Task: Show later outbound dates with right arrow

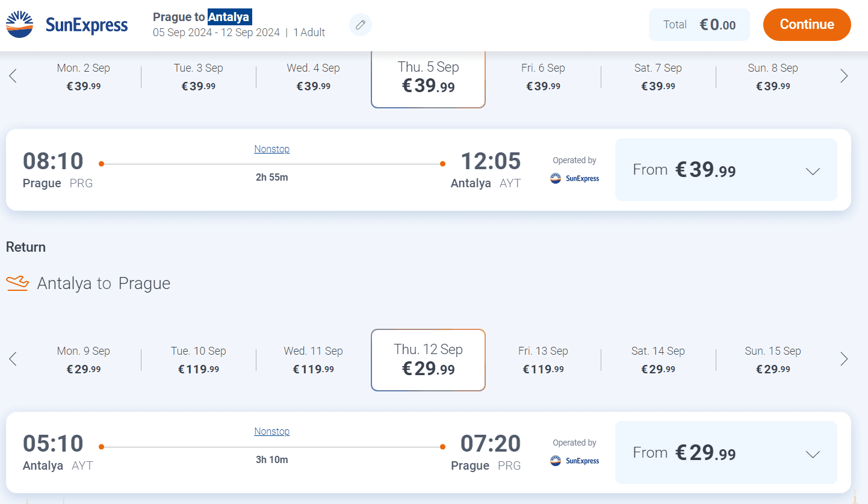Action: [844, 76]
